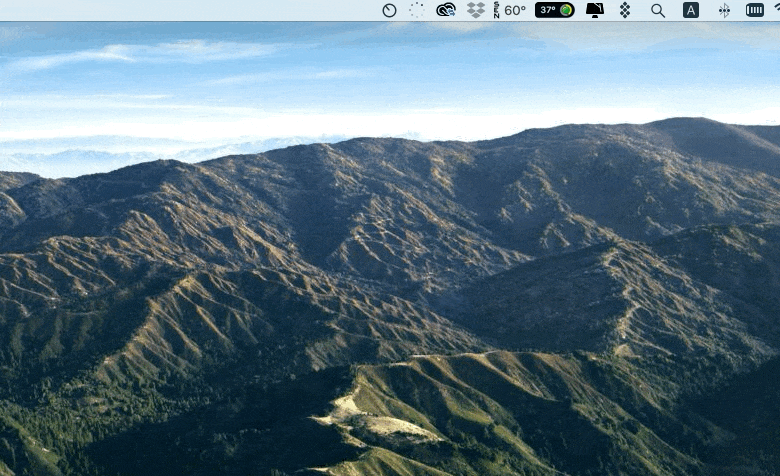Open the round clock timer menu bar icon
The width and height of the screenshot is (780, 476).
[x=389, y=10]
